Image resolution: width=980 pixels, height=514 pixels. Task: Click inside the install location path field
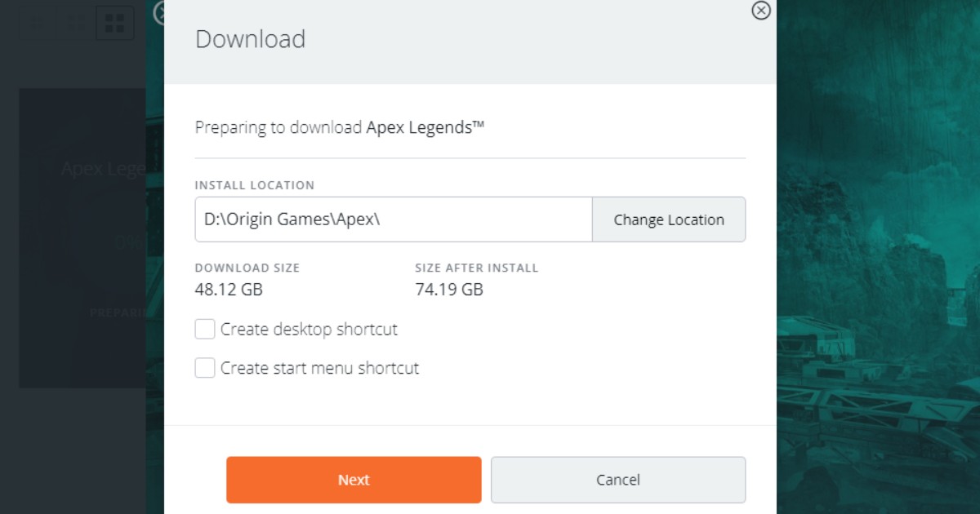(392, 219)
